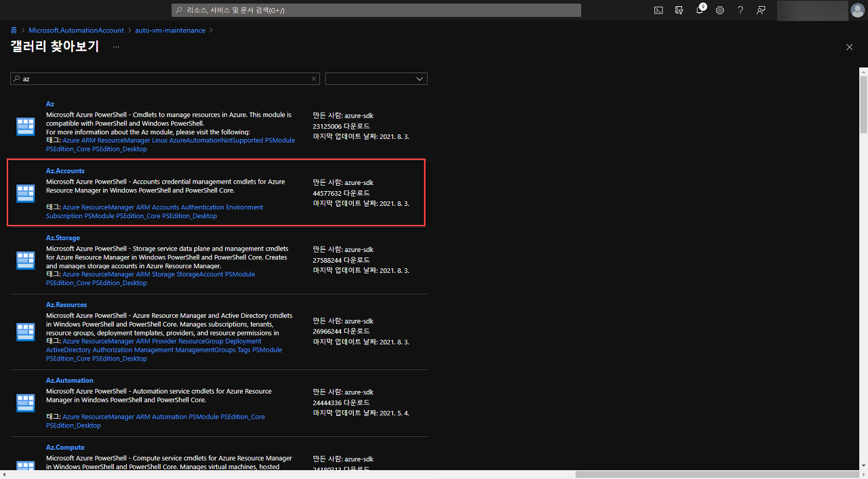This screenshot has height=479, width=868.
Task: Click the Az.Resources module icon
Action: pyautogui.click(x=25, y=331)
